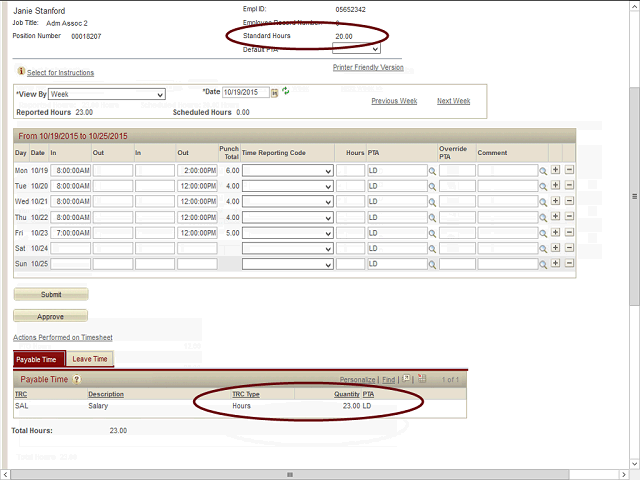Expand the Default PTA dropdown
The width and height of the screenshot is (640, 480).
tap(356, 48)
